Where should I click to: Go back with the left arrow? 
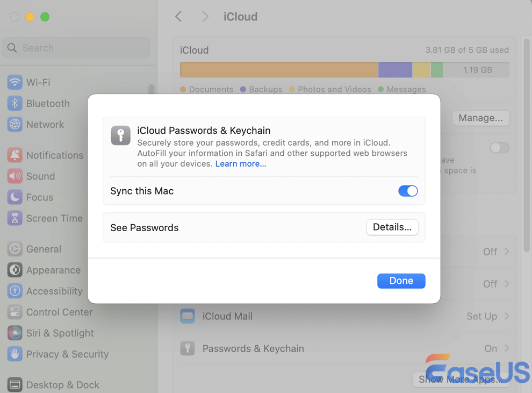[179, 17]
